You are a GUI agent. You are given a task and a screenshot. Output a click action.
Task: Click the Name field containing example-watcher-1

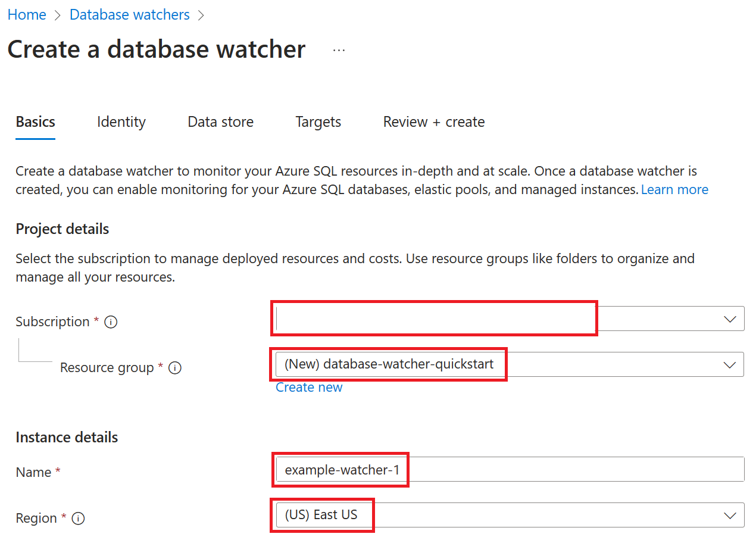tap(340, 470)
